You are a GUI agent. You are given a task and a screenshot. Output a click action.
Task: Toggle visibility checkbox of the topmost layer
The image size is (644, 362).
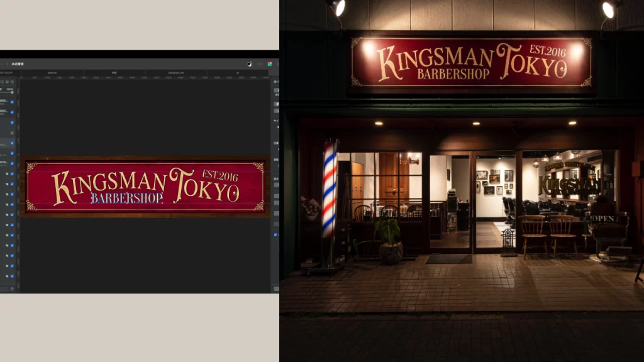point(12,102)
